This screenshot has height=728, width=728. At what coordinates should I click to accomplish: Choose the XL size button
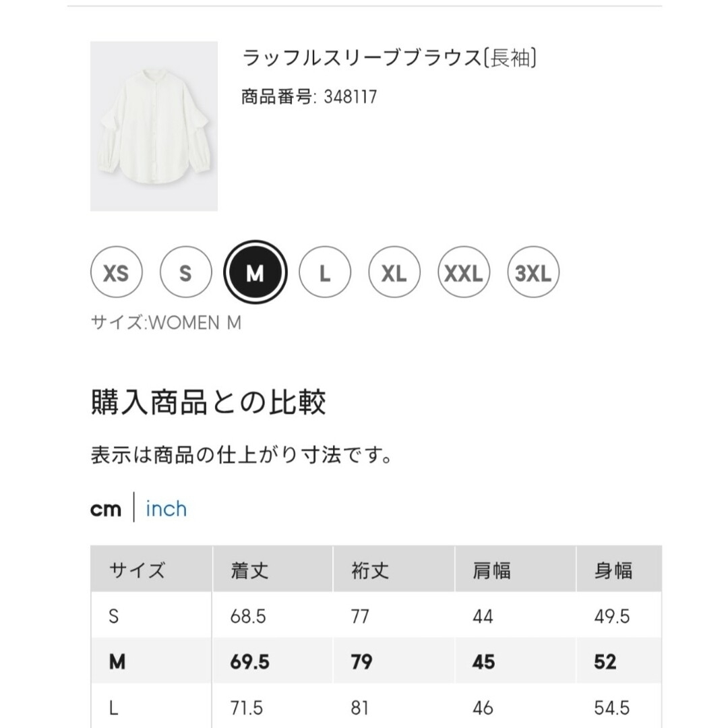(x=394, y=272)
